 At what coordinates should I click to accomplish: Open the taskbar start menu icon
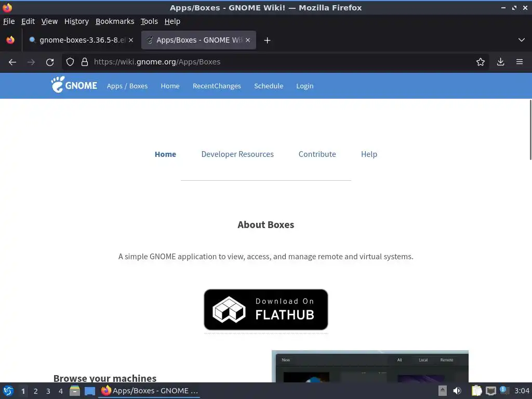click(x=8, y=391)
